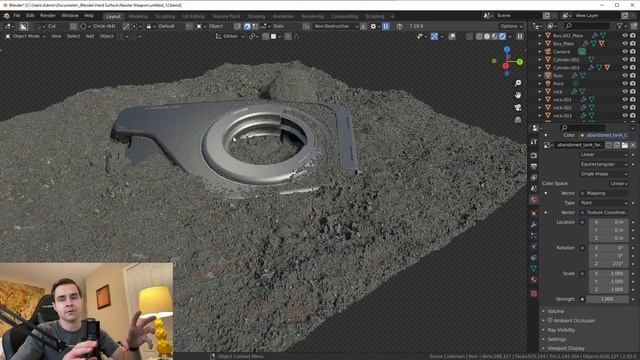Open the Render properties tab icon
Image resolution: width=640 pixels, height=360 pixels.
[534, 156]
